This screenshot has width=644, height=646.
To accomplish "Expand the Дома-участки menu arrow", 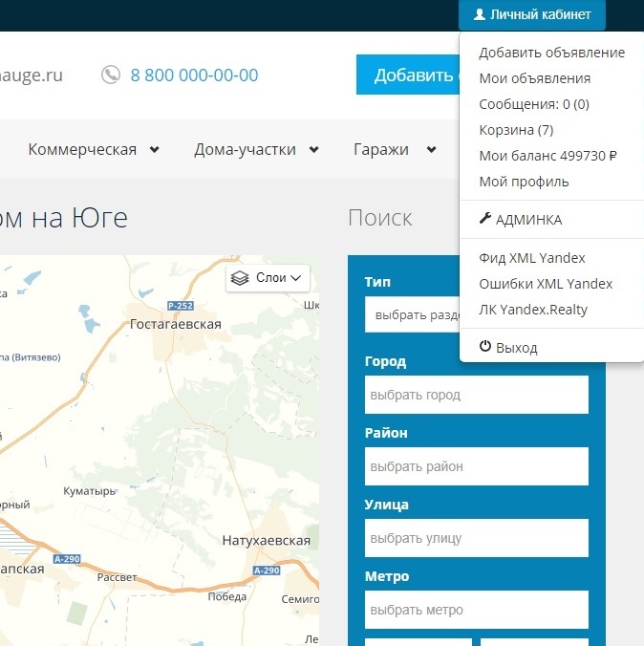I will (314, 149).
